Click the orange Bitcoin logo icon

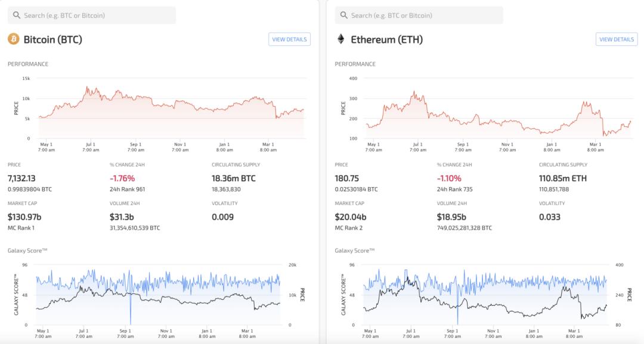[14, 39]
